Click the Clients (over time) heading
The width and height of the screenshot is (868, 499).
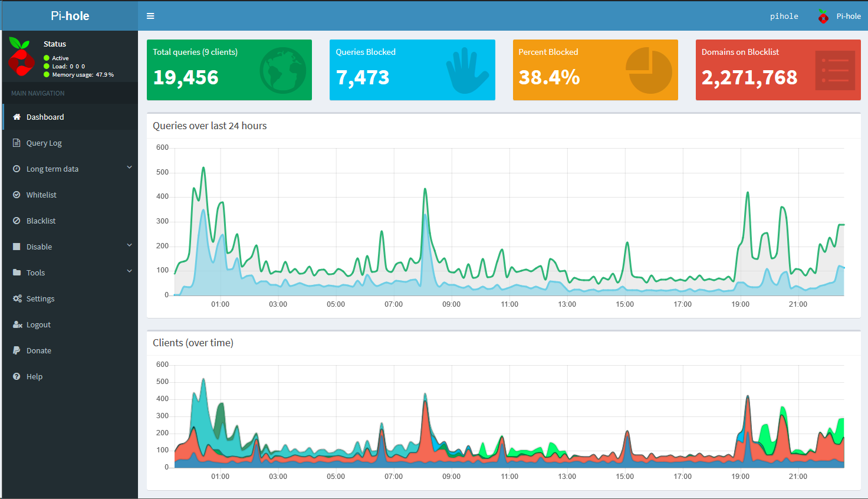coord(193,343)
